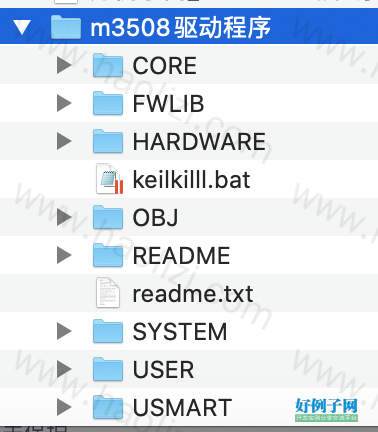Expand the FWLIB folder

64,103
